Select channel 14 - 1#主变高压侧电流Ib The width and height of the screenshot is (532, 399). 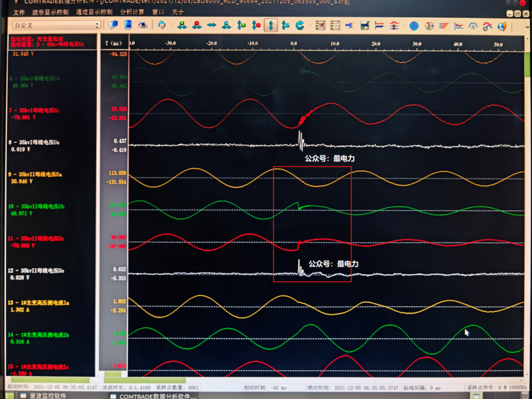[38, 335]
